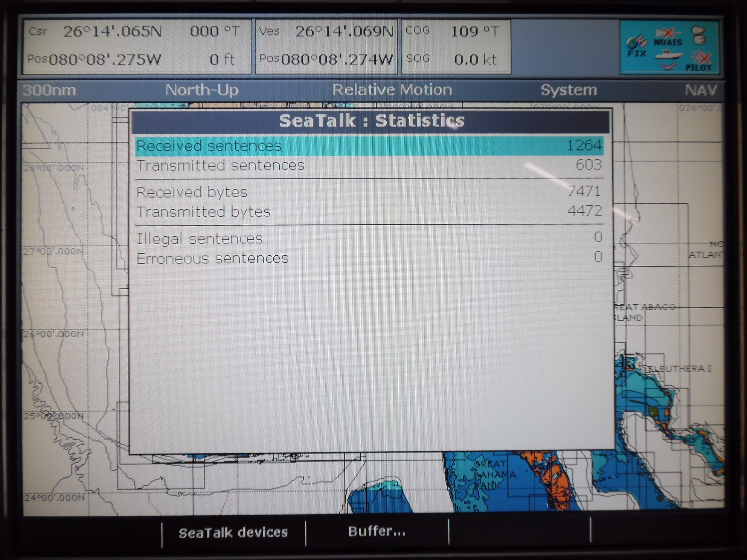
Task: Select the Illegal sentences row
Action: click(369, 238)
